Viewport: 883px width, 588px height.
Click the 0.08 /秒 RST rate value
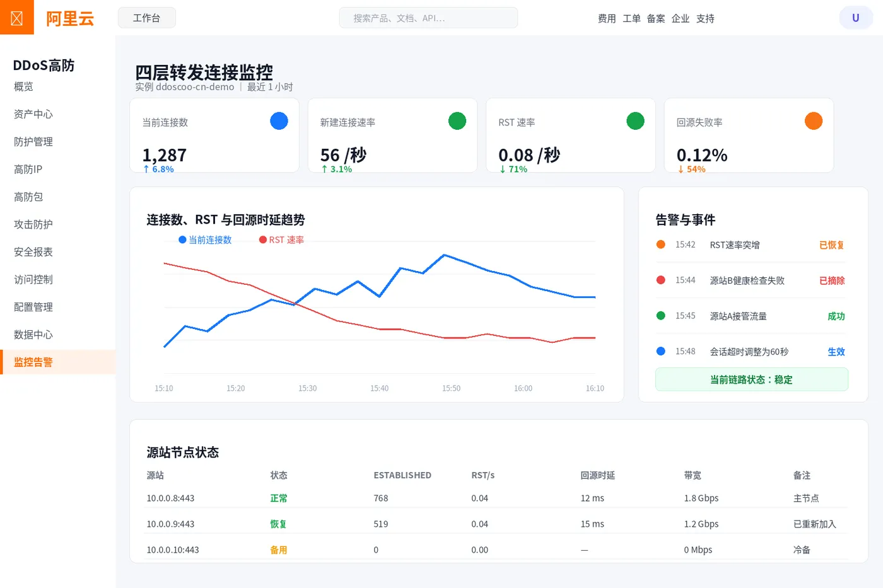pyautogui.click(x=529, y=155)
